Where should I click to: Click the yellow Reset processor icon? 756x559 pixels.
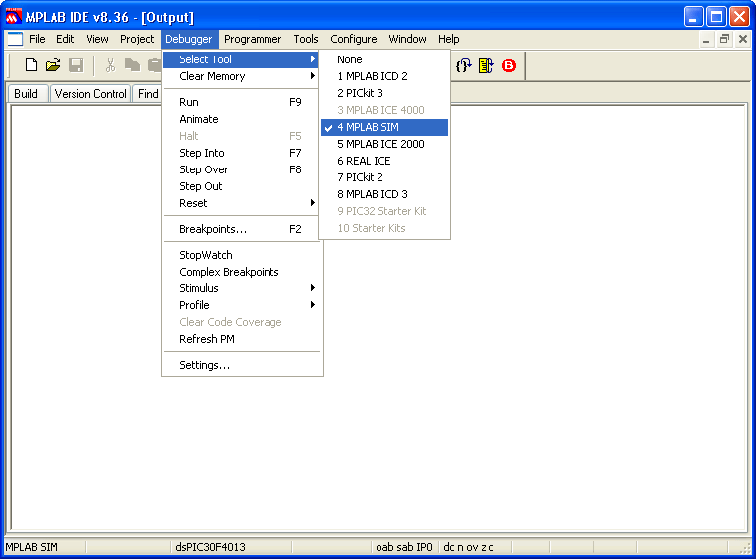[x=486, y=65]
